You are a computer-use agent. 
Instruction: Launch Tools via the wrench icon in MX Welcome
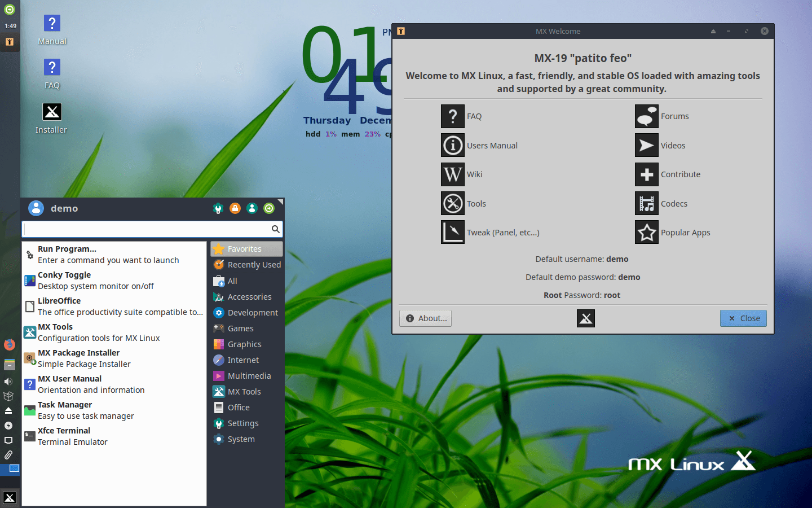coord(453,203)
